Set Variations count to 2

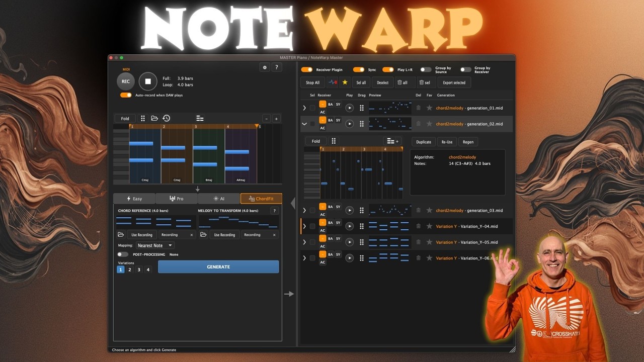(129, 269)
